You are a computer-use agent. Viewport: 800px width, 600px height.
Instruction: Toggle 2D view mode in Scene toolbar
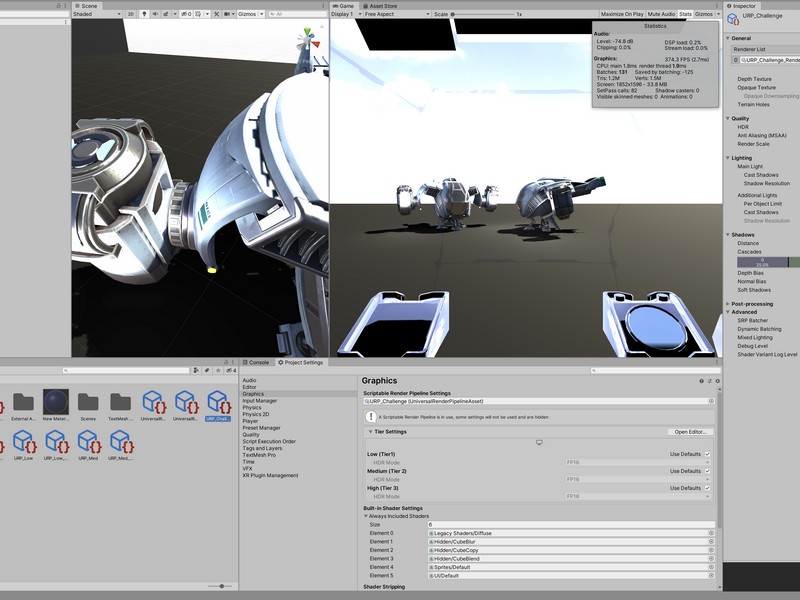coord(131,14)
